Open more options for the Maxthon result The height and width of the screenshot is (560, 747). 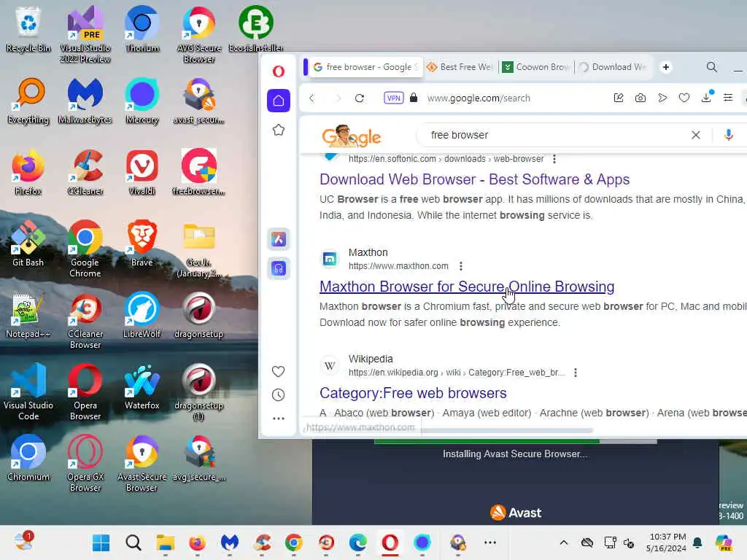[x=461, y=266]
